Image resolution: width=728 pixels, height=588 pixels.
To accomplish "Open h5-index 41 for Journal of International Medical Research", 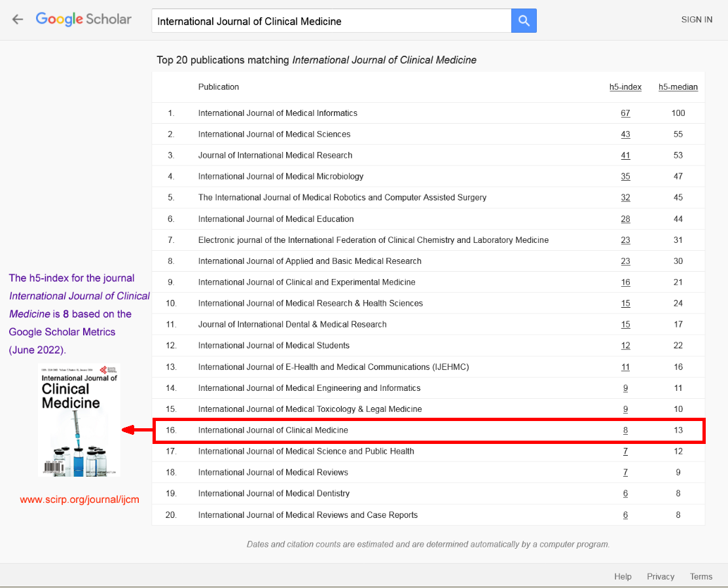I will click(x=625, y=155).
